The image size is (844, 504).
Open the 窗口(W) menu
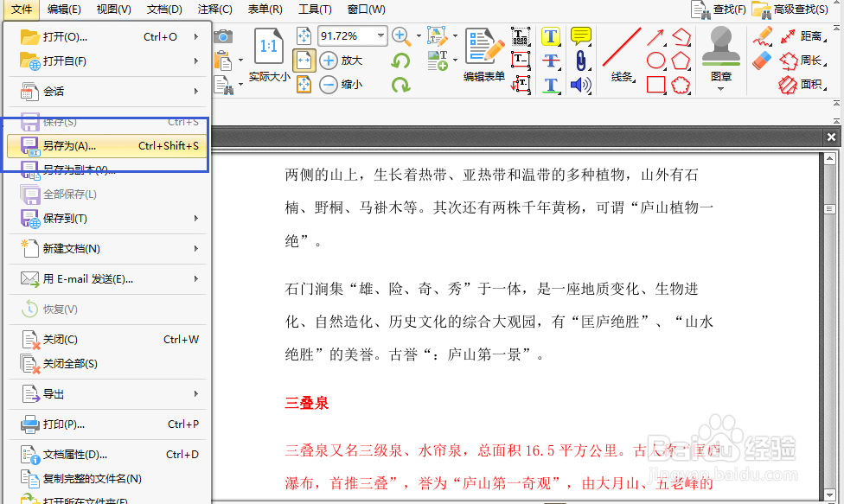367,10
